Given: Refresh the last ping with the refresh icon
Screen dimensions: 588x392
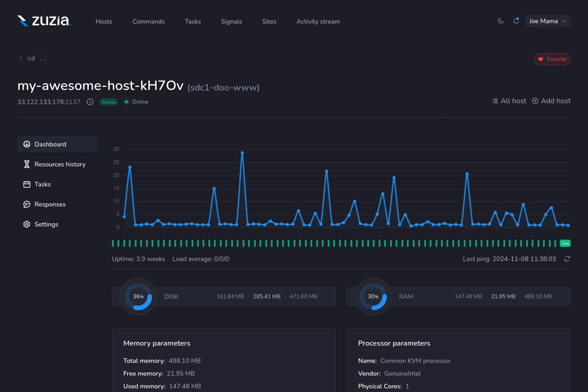Looking at the screenshot, I should (x=567, y=259).
